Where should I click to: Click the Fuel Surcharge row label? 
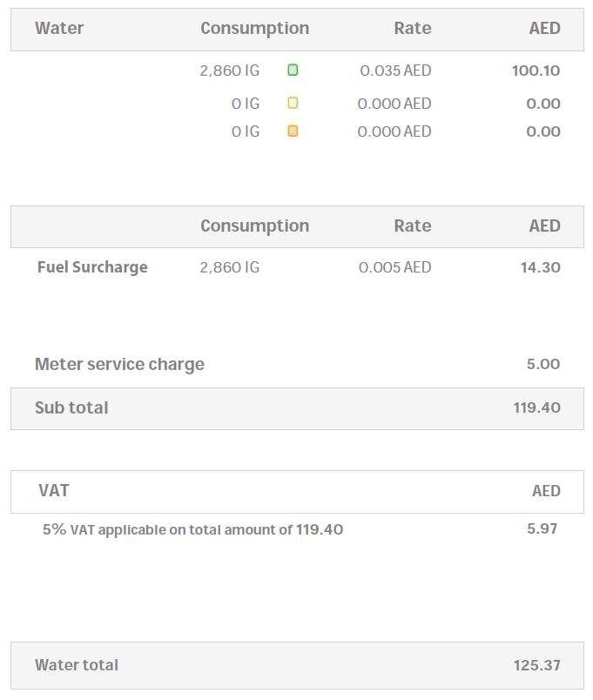pyautogui.click(x=92, y=267)
